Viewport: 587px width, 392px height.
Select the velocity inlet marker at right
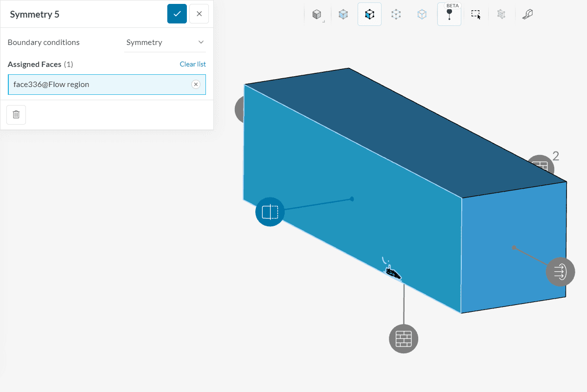tap(560, 271)
